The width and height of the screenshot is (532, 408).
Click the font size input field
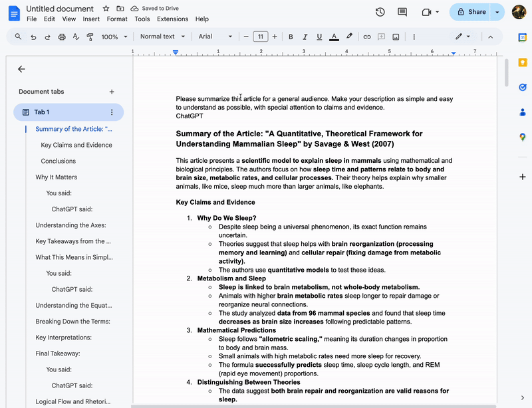click(x=260, y=37)
